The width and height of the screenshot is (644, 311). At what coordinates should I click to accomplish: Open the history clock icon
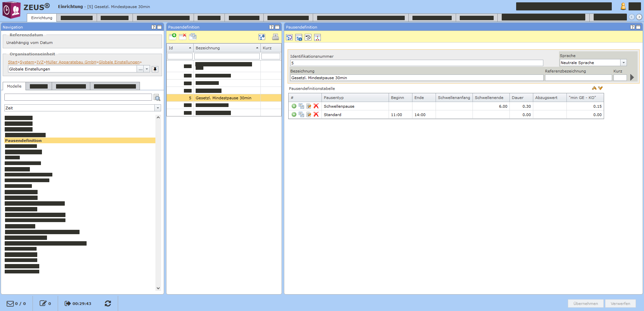point(308,38)
